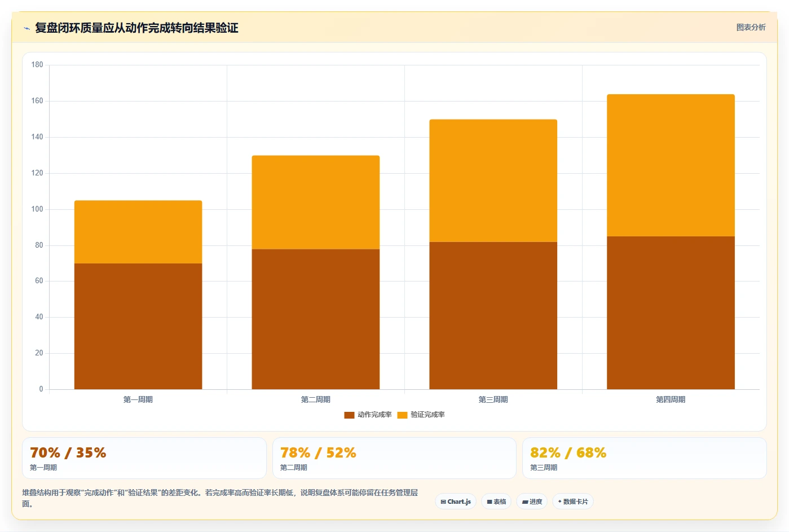Click the 验证完成率 legend label
Screen dimensions: 789x532
427,415
